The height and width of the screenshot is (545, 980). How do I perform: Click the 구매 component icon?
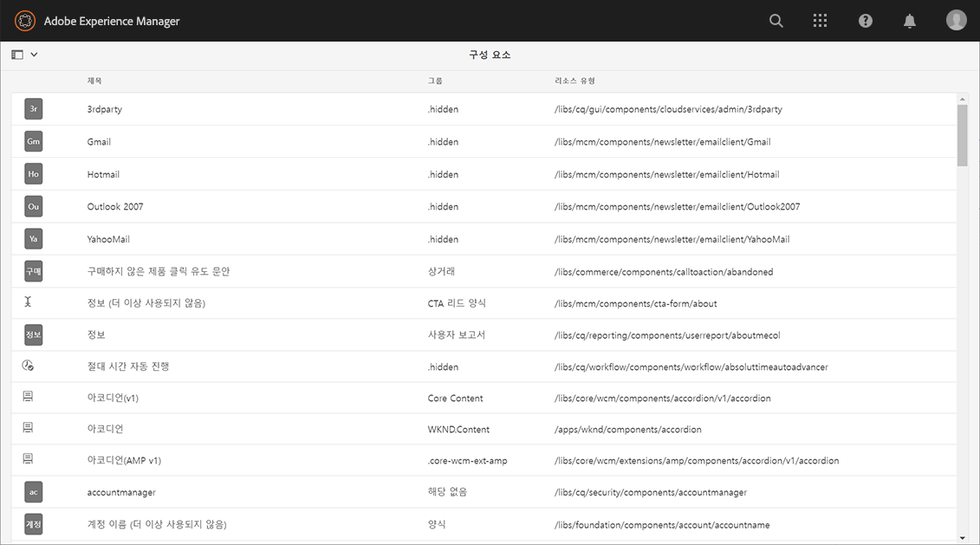tap(34, 271)
